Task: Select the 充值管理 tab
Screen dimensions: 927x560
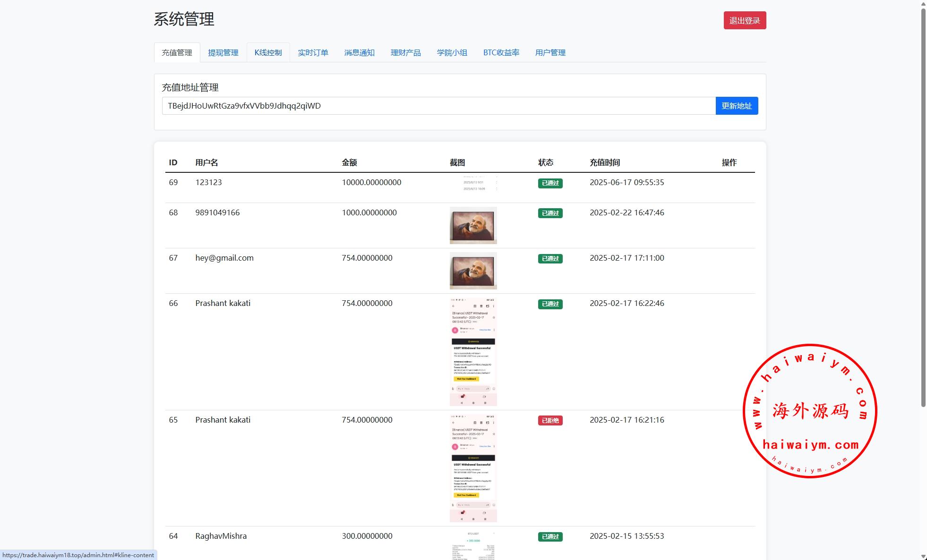Action: pos(177,52)
